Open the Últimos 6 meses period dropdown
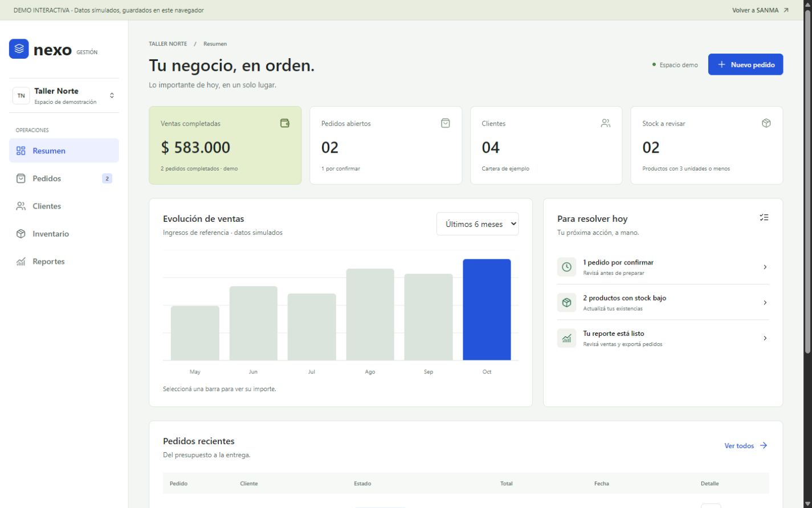812x508 pixels. tap(478, 224)
